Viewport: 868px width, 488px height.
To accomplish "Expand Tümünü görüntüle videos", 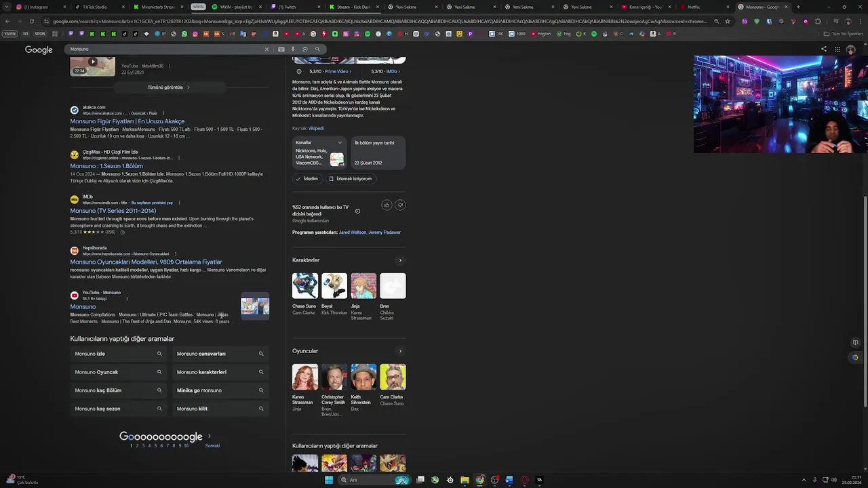I will click(169, 87).
